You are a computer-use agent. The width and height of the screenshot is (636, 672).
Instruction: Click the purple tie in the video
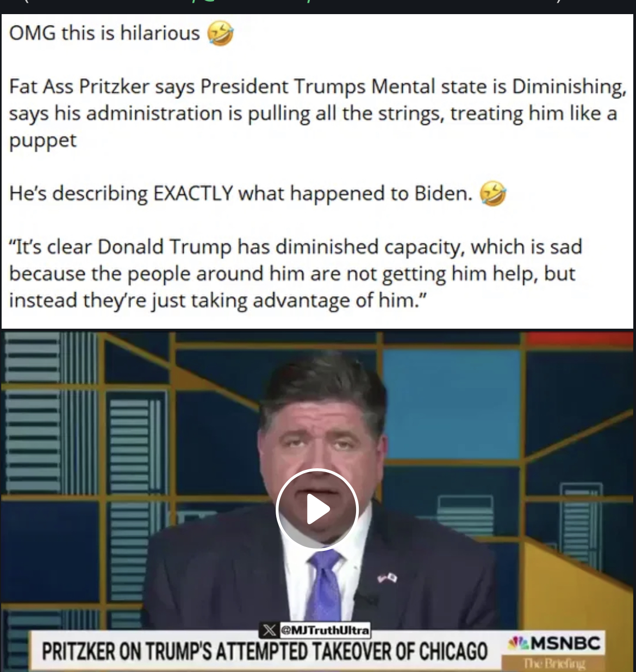point(324,586)
